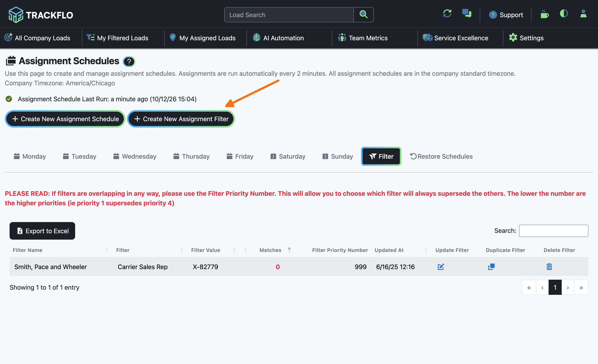Open AI Automation section

pyautogui.click(x=278, y=38)
